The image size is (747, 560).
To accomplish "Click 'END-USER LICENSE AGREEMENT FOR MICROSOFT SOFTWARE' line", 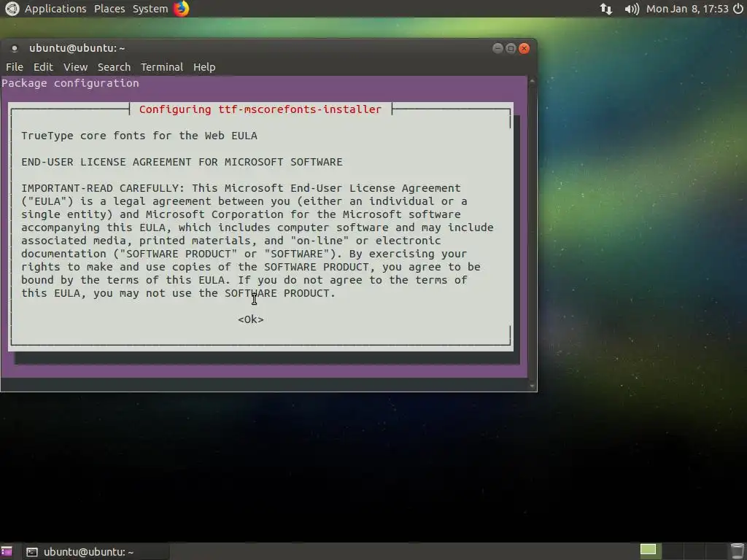I will pos(182,162).
